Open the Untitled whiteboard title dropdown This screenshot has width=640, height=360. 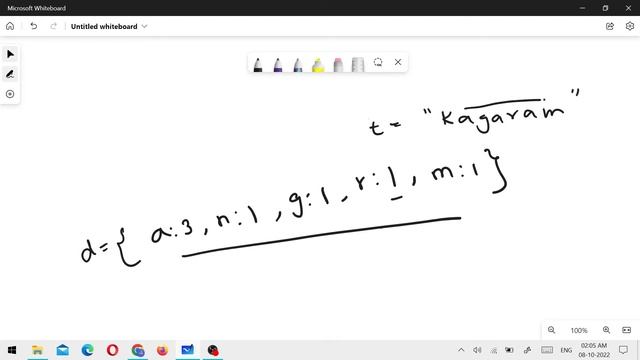[144, 27]
